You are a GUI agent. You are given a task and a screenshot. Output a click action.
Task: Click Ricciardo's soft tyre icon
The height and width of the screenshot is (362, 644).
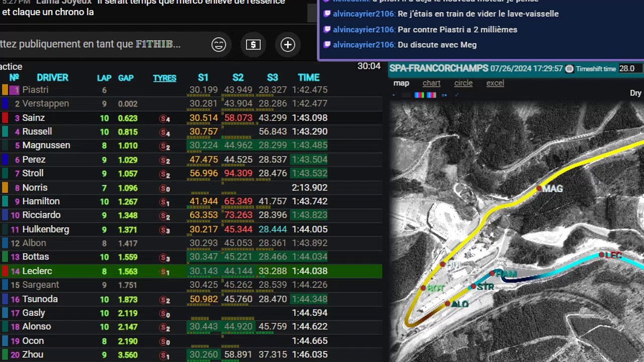click(x=165, y=216)
